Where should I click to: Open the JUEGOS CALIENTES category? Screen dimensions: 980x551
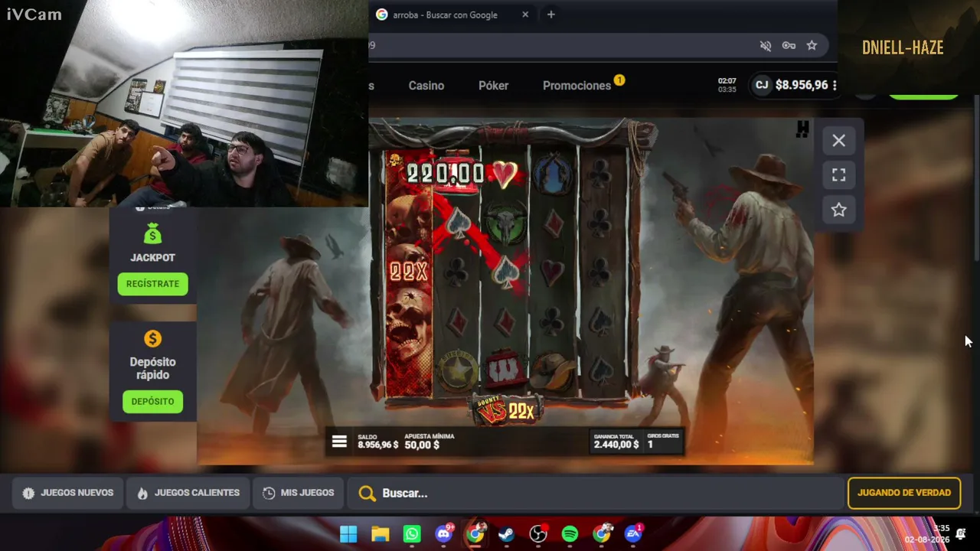click(x=188, y=493)
